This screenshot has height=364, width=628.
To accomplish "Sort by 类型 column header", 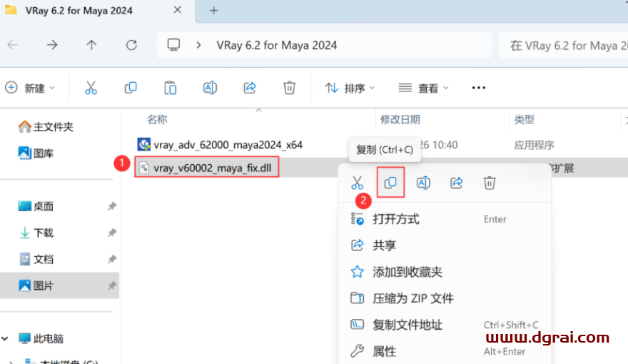I will point(524,119).
